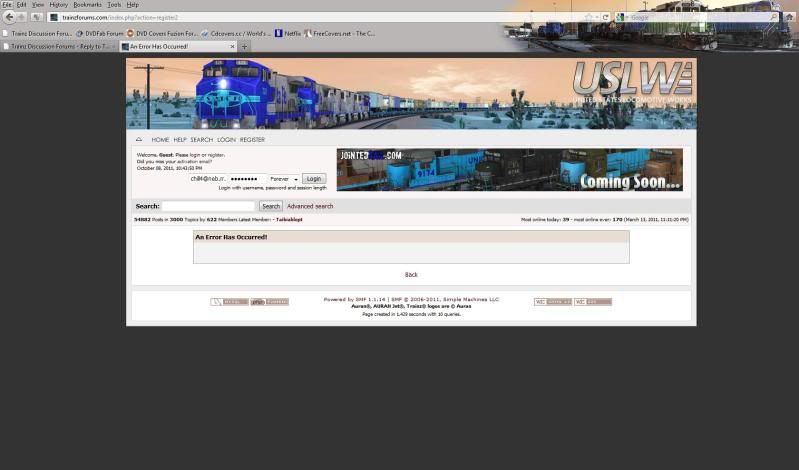
Task: Click the USLW train header banner
Action: coord(411,93)
